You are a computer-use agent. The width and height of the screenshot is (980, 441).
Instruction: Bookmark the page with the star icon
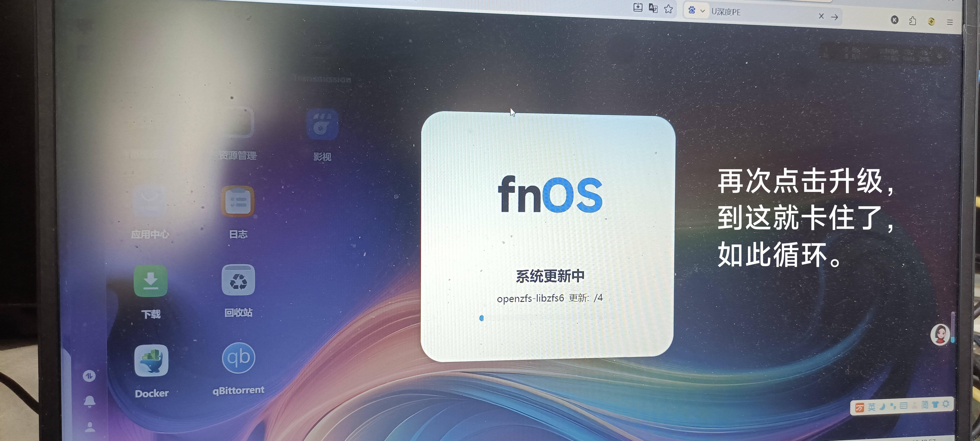pyautogui.click(x=668, y=9)
